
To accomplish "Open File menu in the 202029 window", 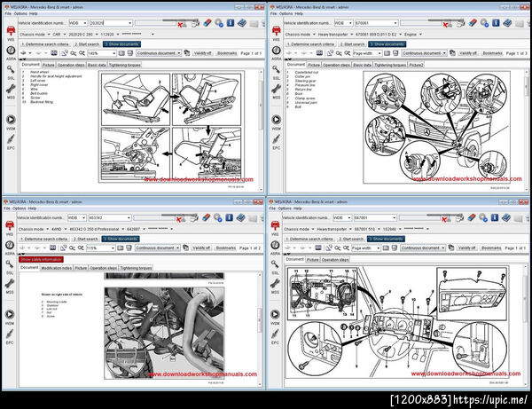I will pos(8,13).
